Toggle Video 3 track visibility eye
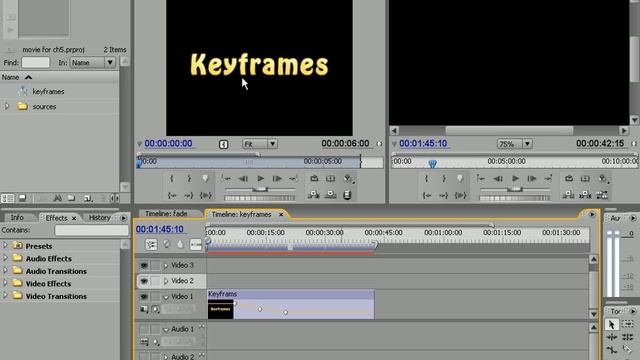This screenshot has height=360, width=640. (x=144, y=265)
